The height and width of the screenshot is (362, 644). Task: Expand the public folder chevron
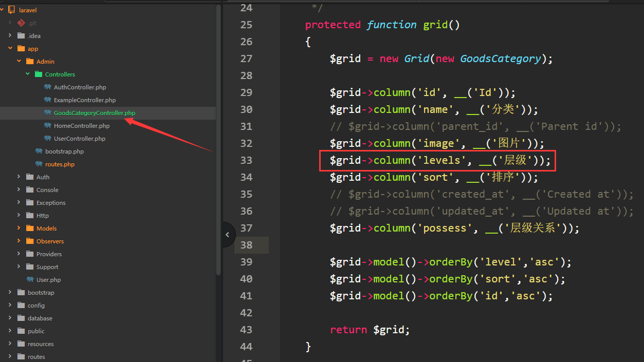pyautogui.click(x=10, y=331)
